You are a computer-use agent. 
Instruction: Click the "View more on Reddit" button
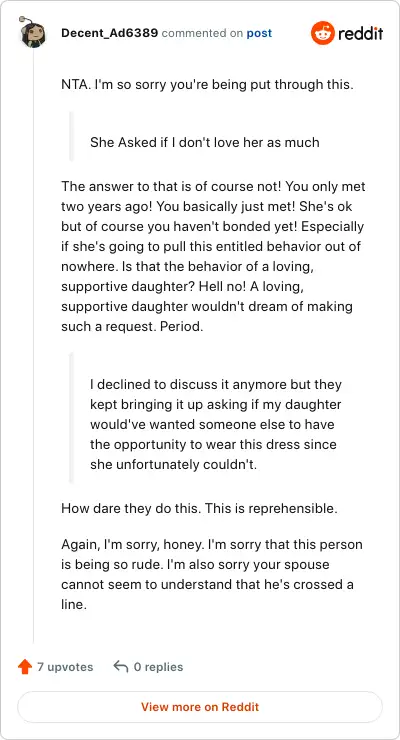(200, 707)
